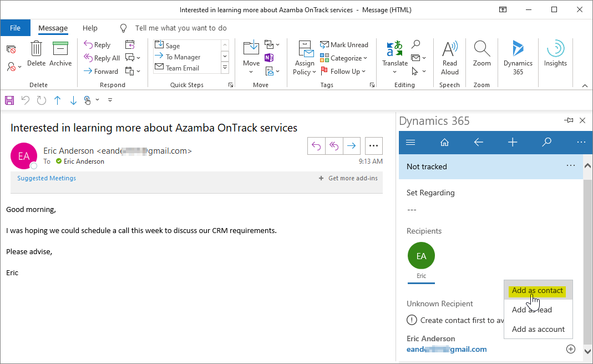The height and width of the screenshot is (364, 593).
Task: Archive this message using the Archive button
Action: 60,54
